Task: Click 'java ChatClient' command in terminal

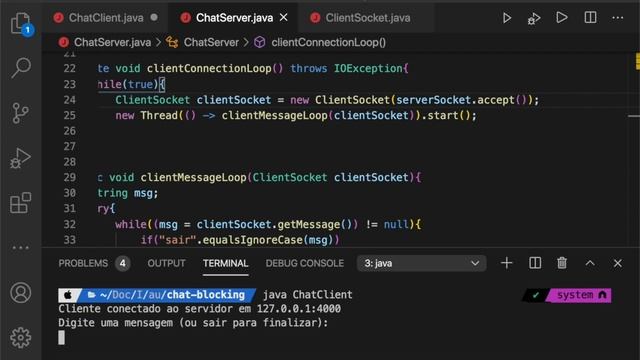Action: (307, 295)
